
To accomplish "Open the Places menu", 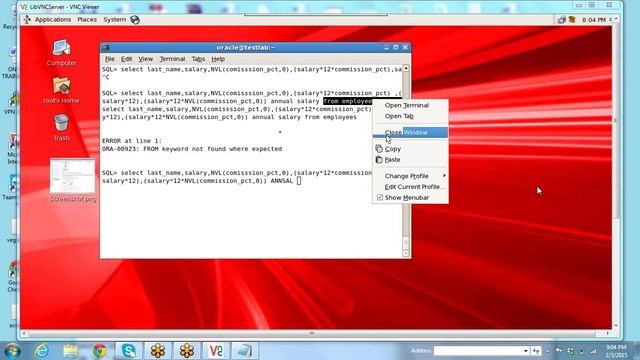I will (x=87, y=20).
